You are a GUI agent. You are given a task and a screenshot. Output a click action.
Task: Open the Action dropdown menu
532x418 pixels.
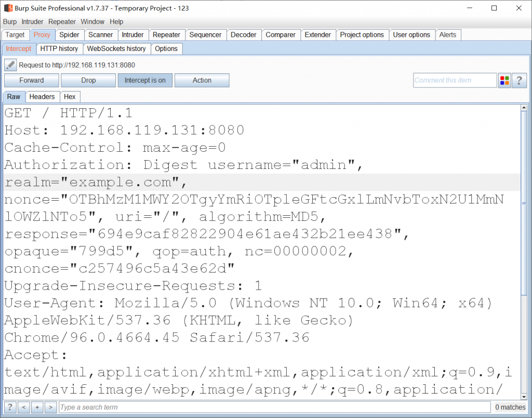point(202,81)
